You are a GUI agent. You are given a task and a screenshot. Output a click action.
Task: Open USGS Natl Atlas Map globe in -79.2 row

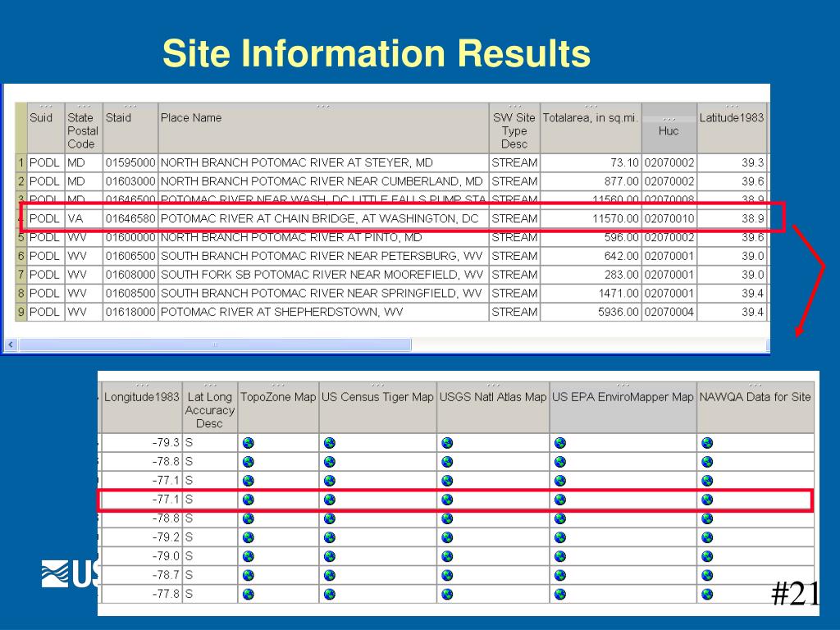tap(447, 537)
